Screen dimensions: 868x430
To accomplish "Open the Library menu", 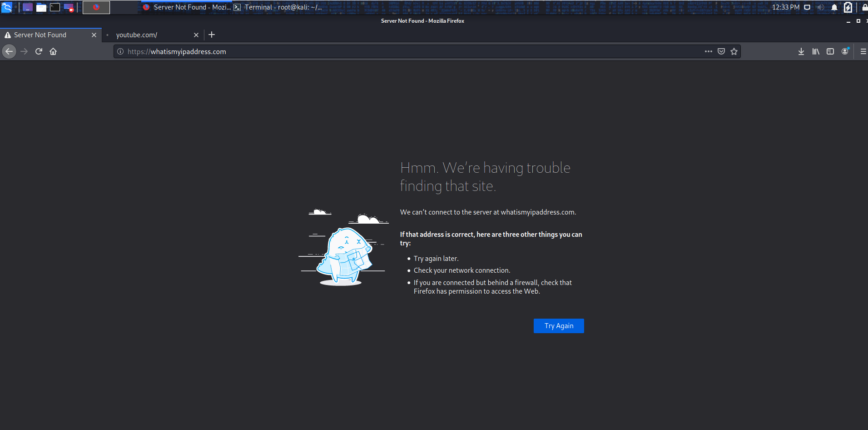I will (x=816, y=51).
